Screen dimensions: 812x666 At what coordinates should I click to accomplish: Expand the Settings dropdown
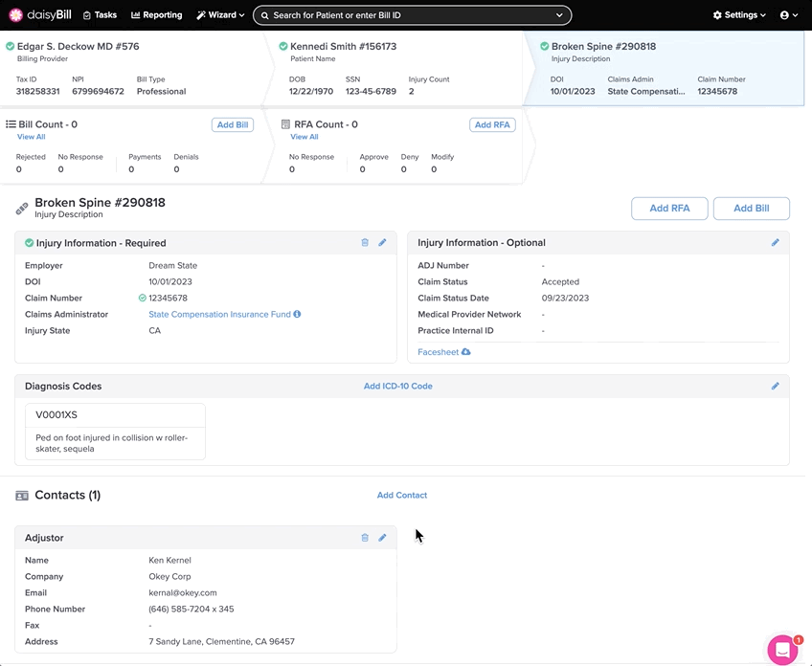(739, 15)
